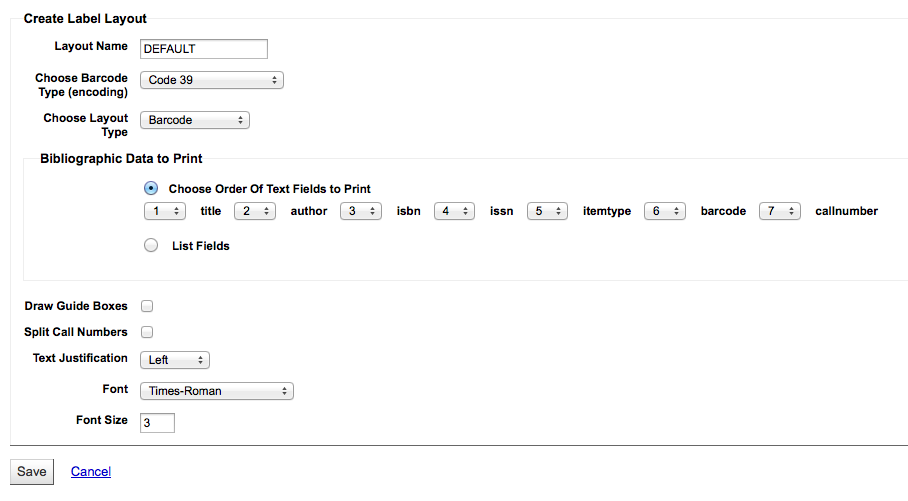Open the title order dropdown
Viewport: 908px width, 501px height.
164,211
